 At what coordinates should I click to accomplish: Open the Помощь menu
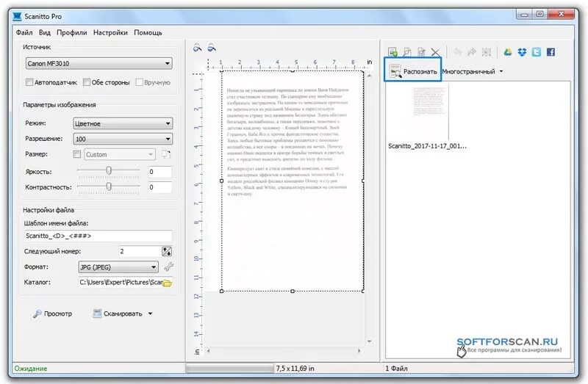coord(148,32)
